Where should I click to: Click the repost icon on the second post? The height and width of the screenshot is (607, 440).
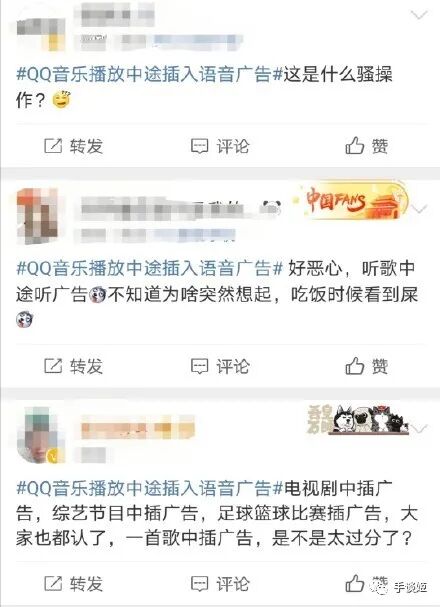[x=53, y=366]
